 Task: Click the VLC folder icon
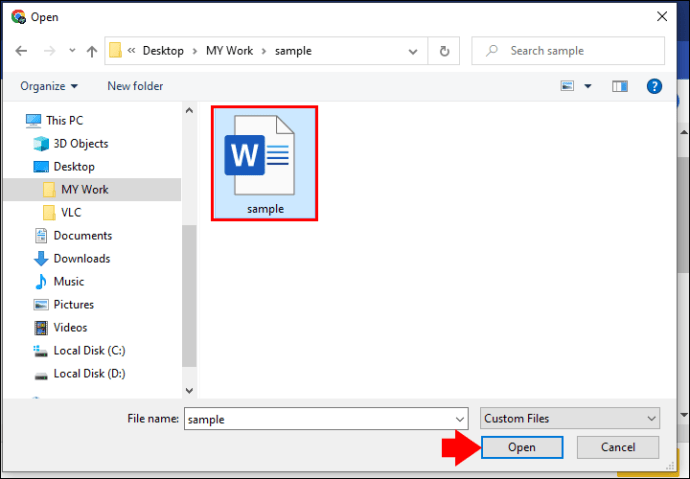pyautogui.click(x=49, y=213)
